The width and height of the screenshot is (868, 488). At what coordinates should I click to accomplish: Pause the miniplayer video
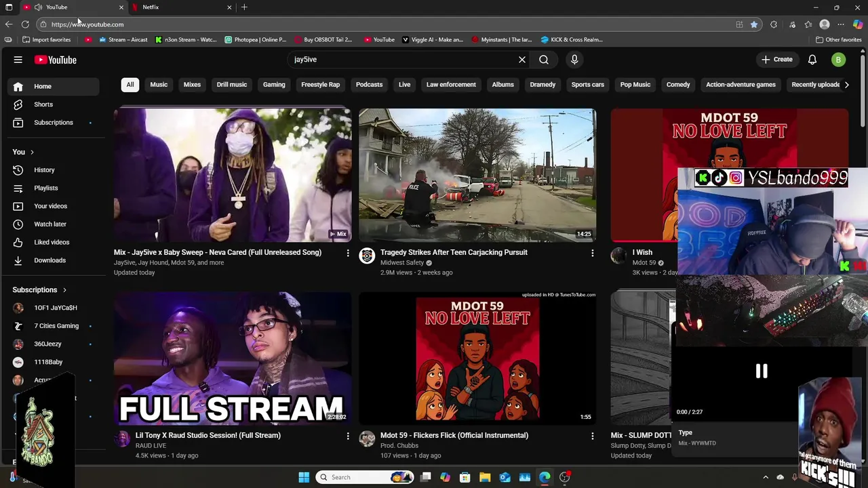762,371
